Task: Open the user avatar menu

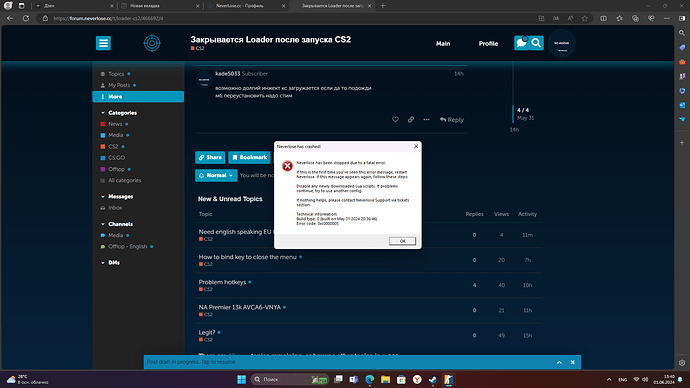Action: 562,43
